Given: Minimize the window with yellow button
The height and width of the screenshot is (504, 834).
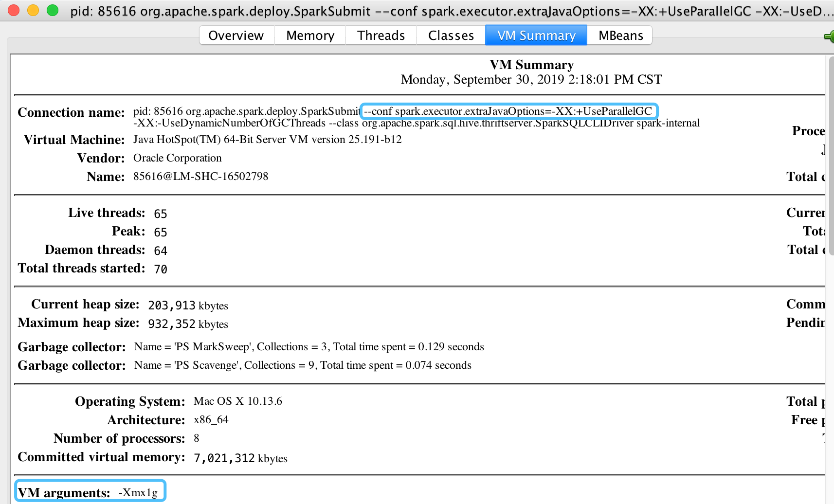Looking at the screenshot, I should [x=33, y=10].
